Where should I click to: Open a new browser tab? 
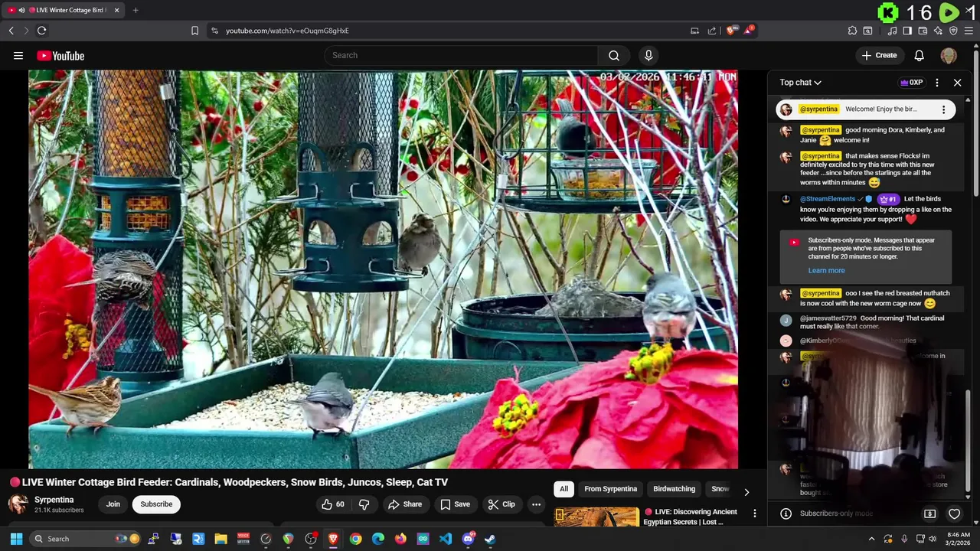(136, 10)
